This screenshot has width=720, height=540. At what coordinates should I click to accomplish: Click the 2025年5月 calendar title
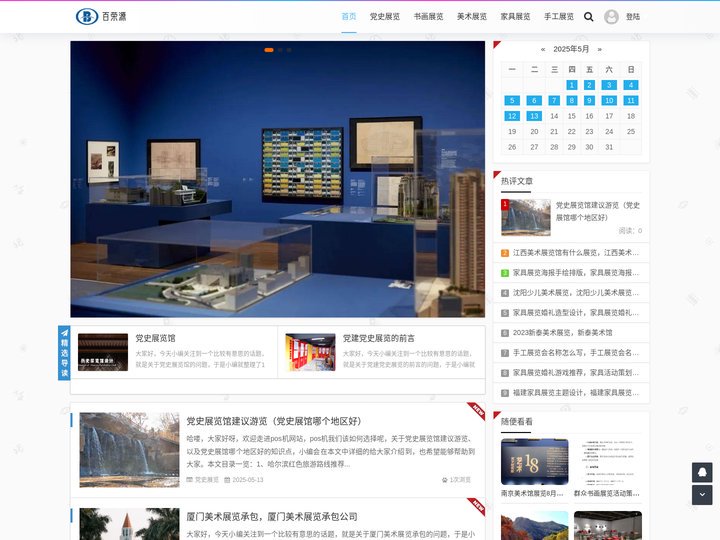coord(571,49)
